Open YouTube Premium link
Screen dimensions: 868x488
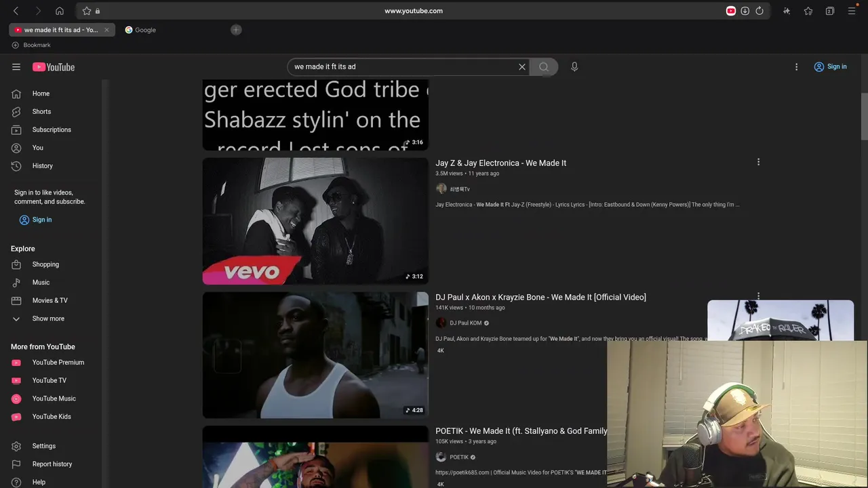58,363
